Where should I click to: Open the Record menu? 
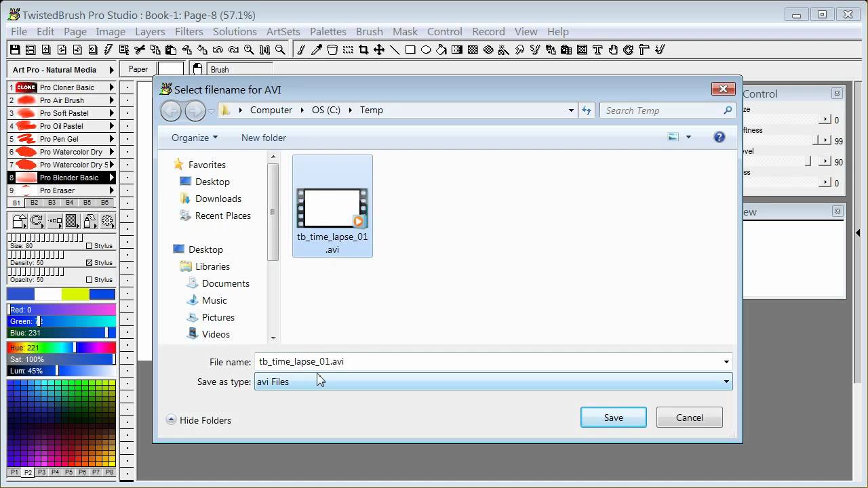[x=488, y=32]
